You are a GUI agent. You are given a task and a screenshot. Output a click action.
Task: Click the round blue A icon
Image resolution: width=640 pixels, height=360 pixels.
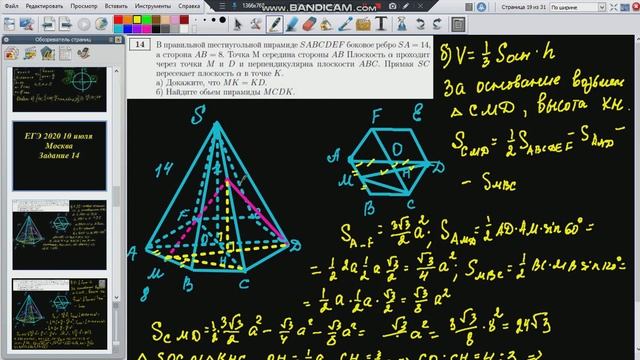tap(482, 7)
